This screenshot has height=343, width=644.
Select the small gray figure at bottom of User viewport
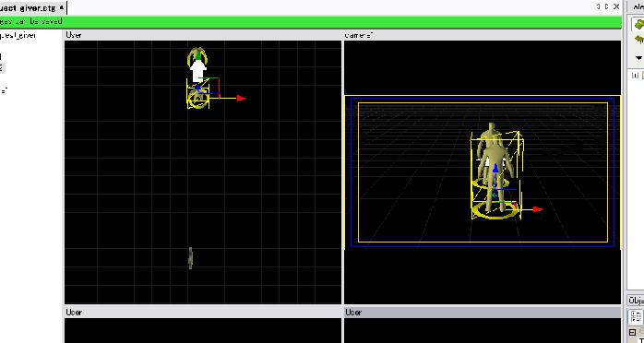coord(190,257)
